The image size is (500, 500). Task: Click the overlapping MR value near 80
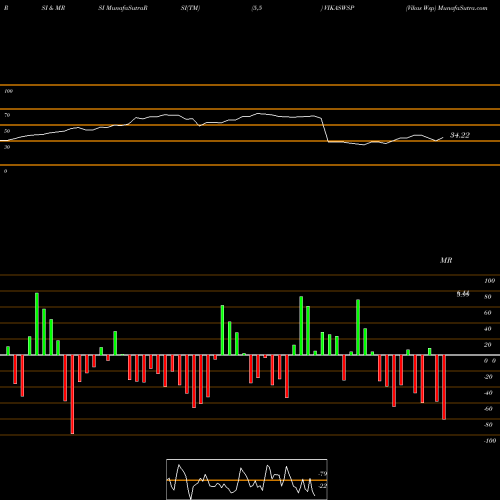point(463,294)
